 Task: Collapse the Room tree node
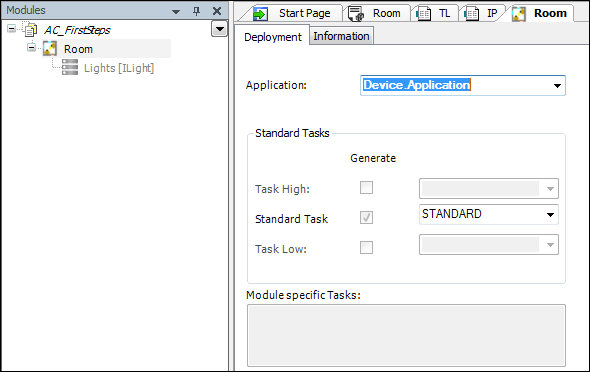pyautogui.click(x=32, y=48)
